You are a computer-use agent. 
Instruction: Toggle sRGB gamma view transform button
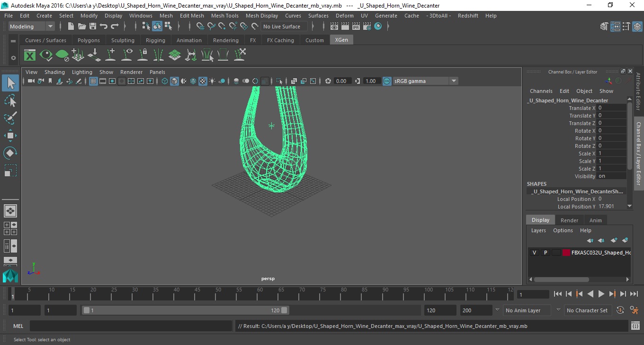tap(387, 81)
